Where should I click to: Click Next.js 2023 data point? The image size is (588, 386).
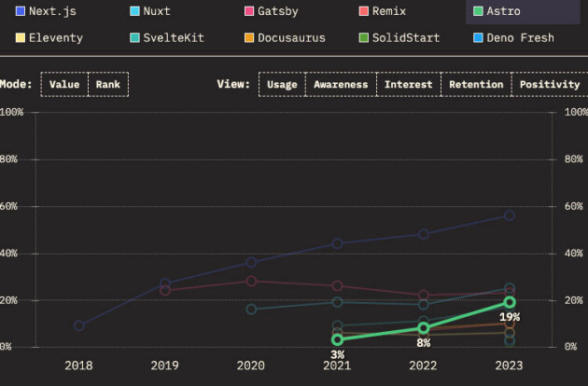(x=510, y=215)
